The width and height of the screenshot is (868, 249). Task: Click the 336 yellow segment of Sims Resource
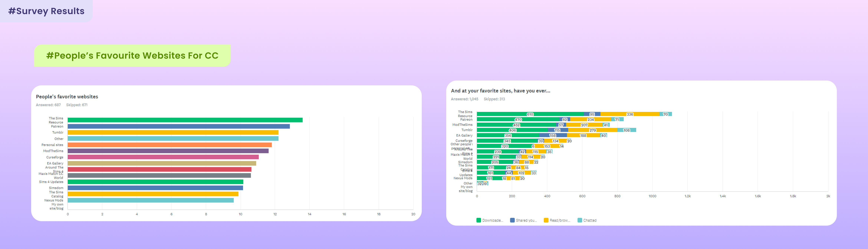click(630, 114)
